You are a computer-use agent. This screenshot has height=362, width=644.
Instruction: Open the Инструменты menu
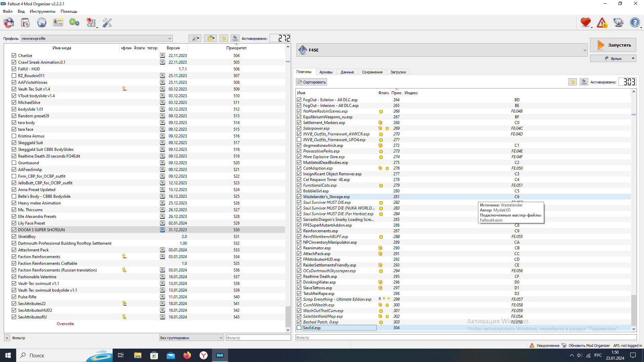pos(42,11)
